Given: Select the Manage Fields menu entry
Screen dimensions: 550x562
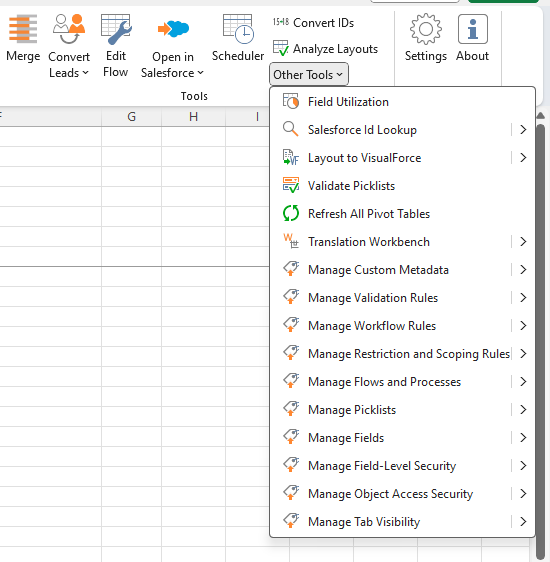Looking at the screenshot, I should (x=402, y=437).
